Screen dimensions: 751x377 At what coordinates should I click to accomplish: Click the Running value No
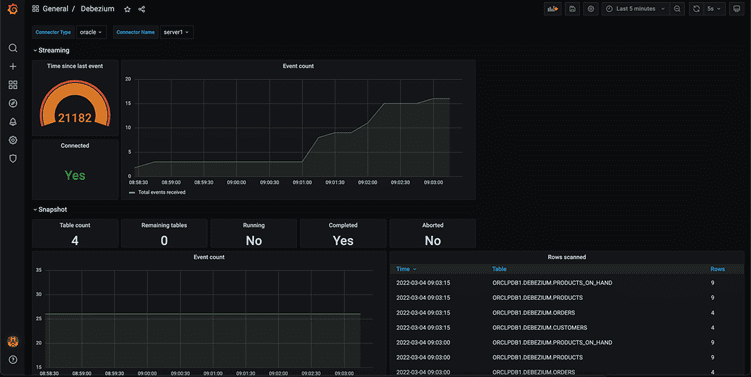[x=253, y=240]
